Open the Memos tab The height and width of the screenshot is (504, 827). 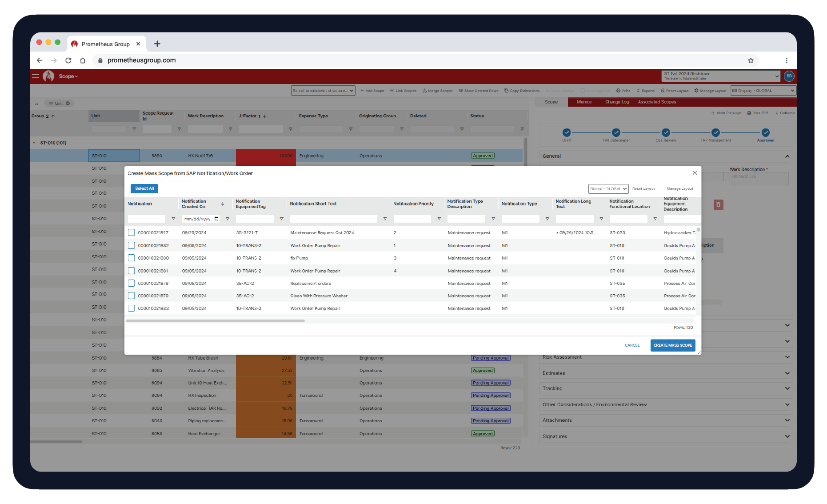(583, 102)
